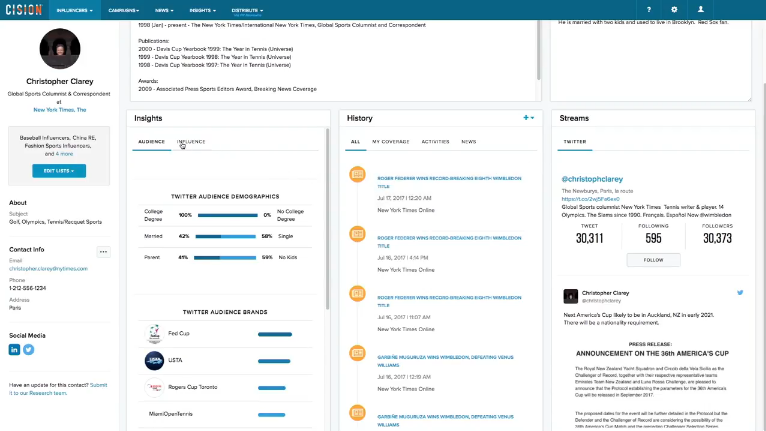Click the Follow button
Image resolution: width=766 pixels, height=431 pixels.
(654, 260)
